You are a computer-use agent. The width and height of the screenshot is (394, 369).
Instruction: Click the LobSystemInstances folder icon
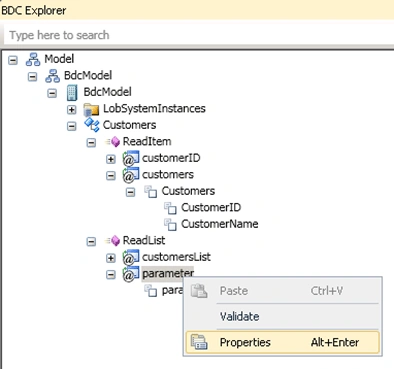tap(91, 109)
